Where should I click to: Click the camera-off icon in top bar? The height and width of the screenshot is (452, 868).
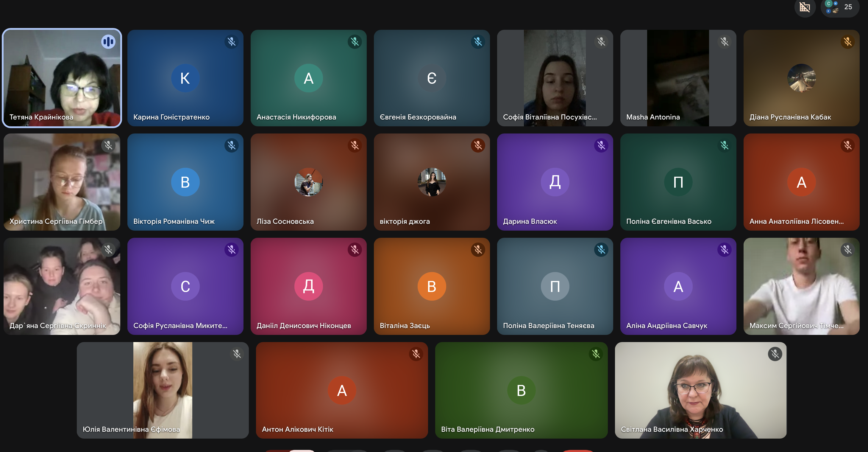tap(805, 7)
